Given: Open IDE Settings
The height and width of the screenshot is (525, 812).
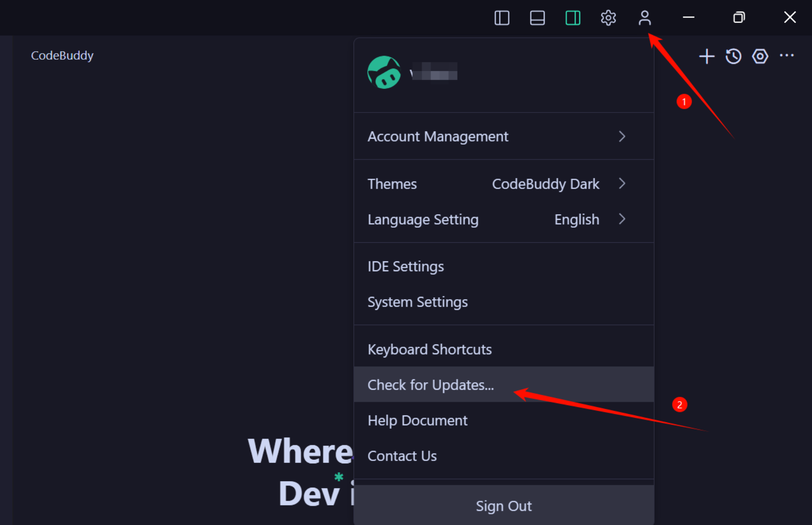Looking at the screenshot, I should [405, 266].
